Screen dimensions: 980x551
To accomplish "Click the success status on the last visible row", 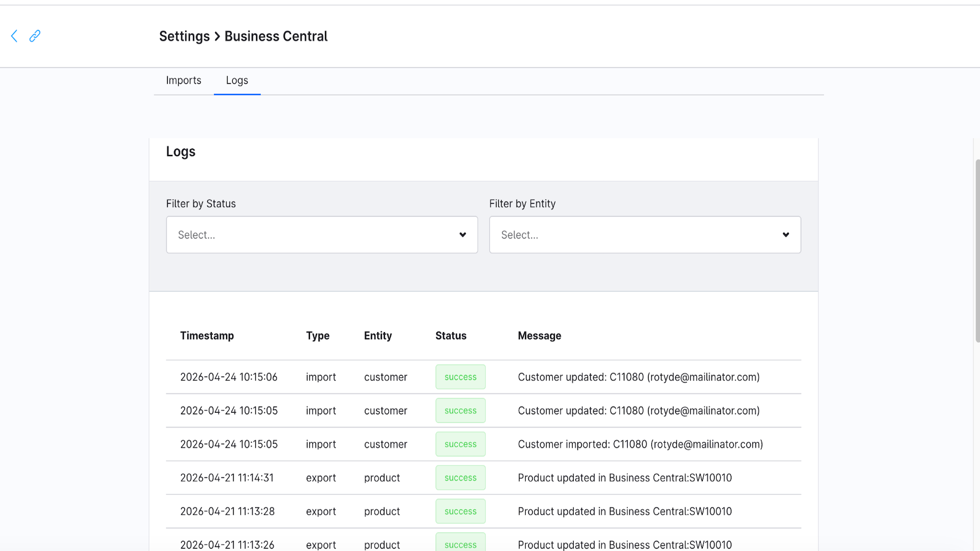I will [x=460, y=543].
